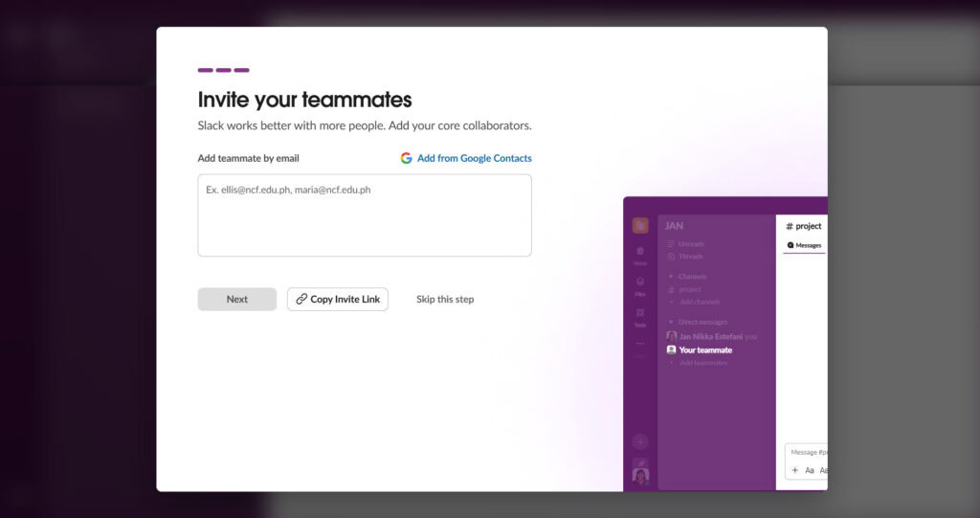The height and width of the screenshot is (518, 980).
Task: Click the Next button
Action: (x=237, y=299)
